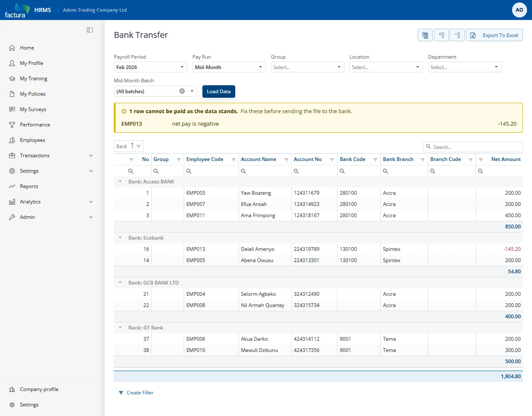Click the Load Data button
This screenshot has height=416, width=532.
pos(219,92)
